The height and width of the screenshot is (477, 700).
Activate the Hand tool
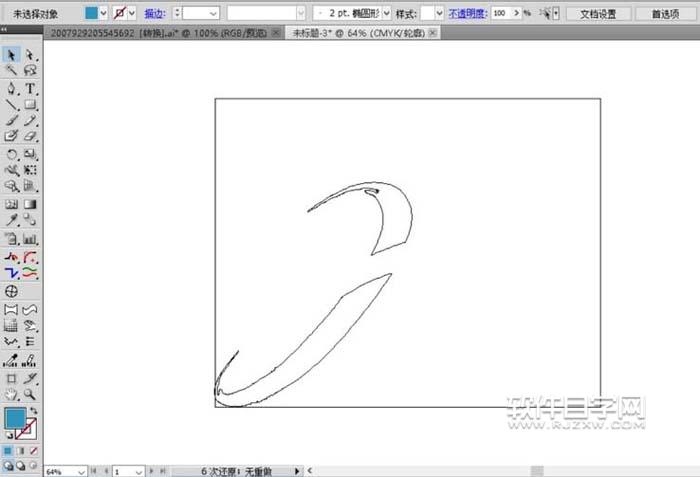click(11, 394)
